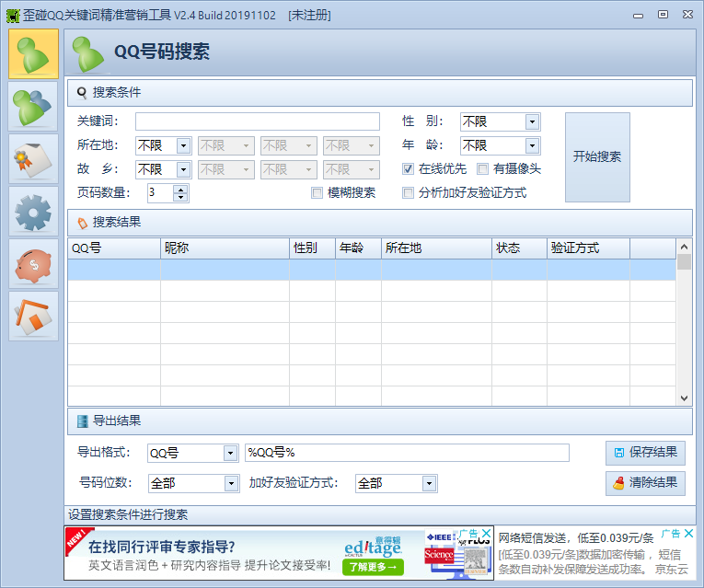The height and width of the screenshot is (588, 704).
Task: Sort by 验证方式 column header
Action: point(589,248)
